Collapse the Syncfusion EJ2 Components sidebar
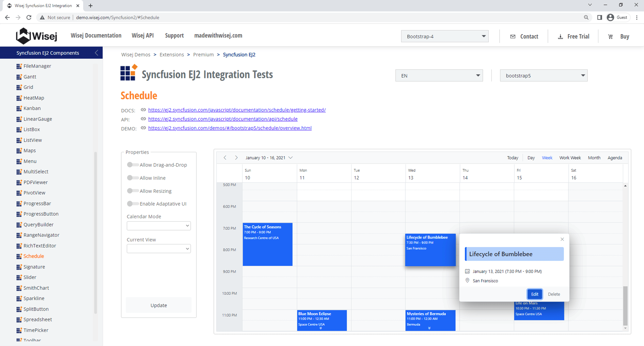 (96, 53)
